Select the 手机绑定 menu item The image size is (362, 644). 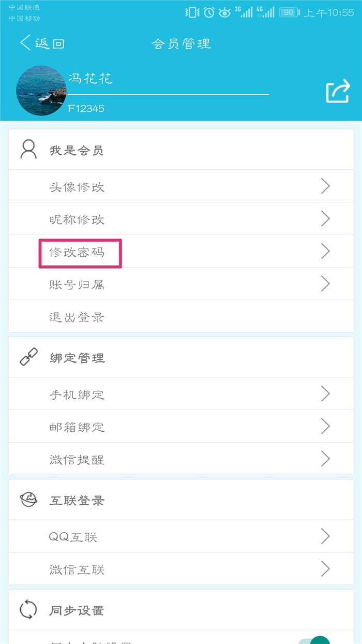[x=77, y=394]
